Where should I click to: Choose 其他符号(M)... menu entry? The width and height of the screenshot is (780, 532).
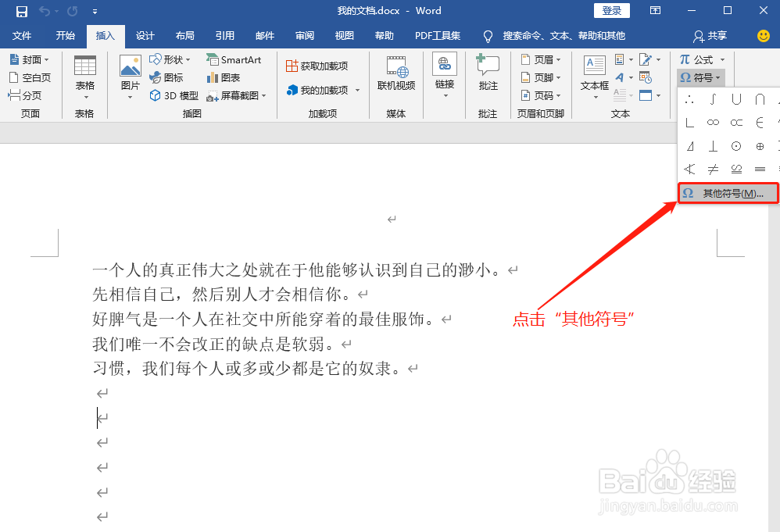click(x=728, y=193)
